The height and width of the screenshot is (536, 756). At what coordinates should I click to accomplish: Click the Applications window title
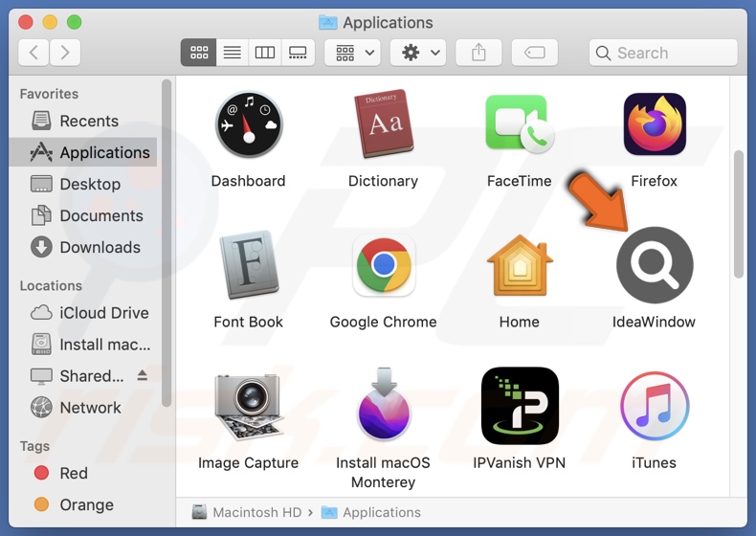tap(388, 22)
